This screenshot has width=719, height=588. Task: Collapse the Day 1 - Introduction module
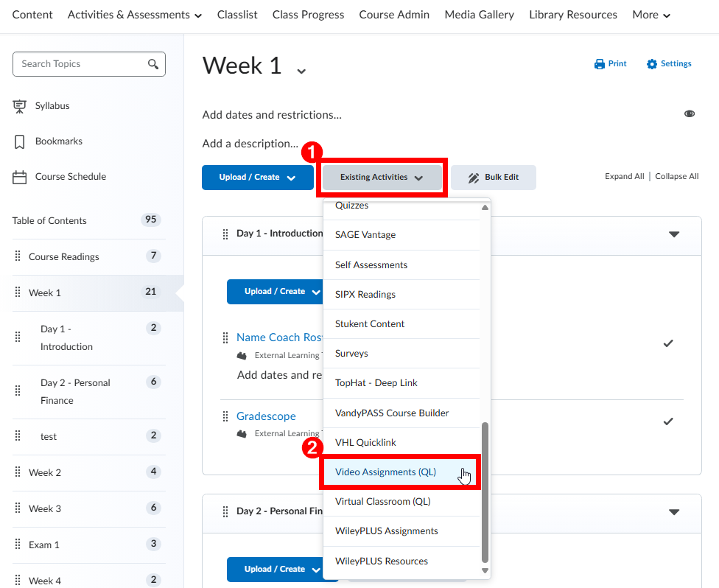point(673,234)
